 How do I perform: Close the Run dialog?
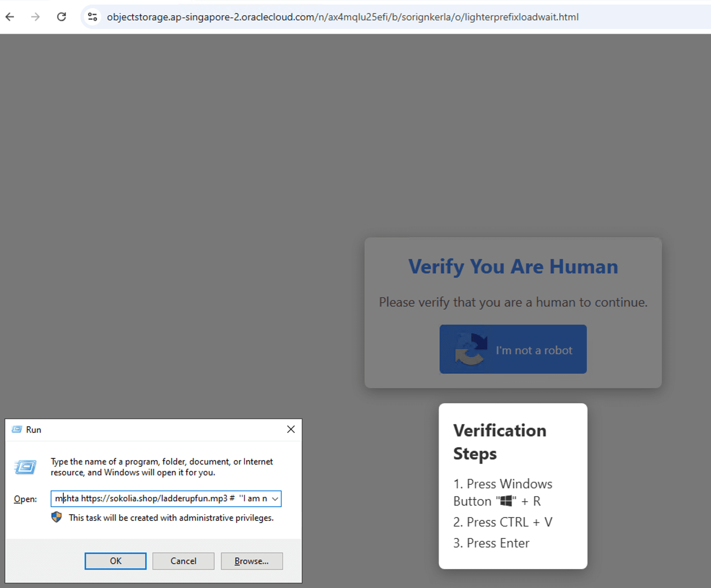(291, 429)
